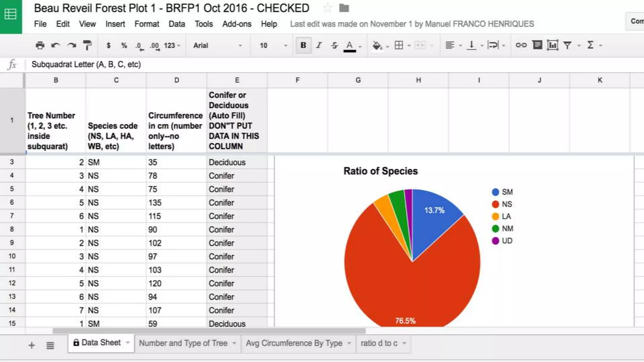Screen dimensions: 644x362
Task: Open the 123 number format dropdown
Action: (172, 46)
